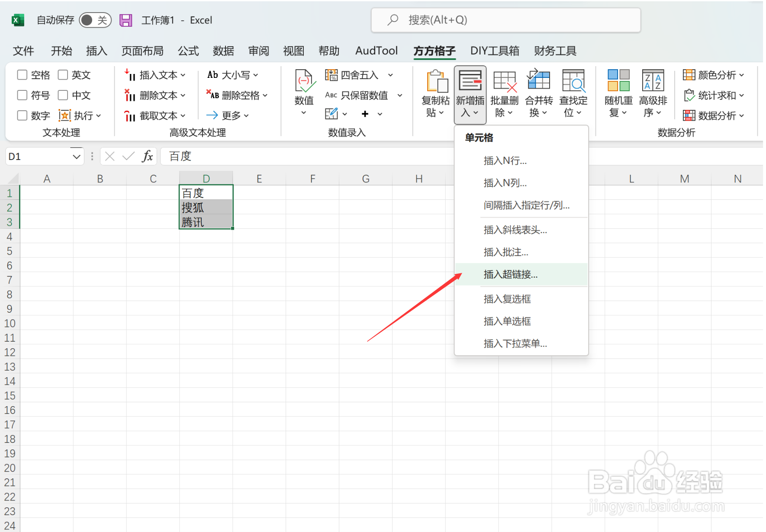Select row header 10
Image resolution: width=766 pixels, height=532 pixels.
[x=10, y=323]
